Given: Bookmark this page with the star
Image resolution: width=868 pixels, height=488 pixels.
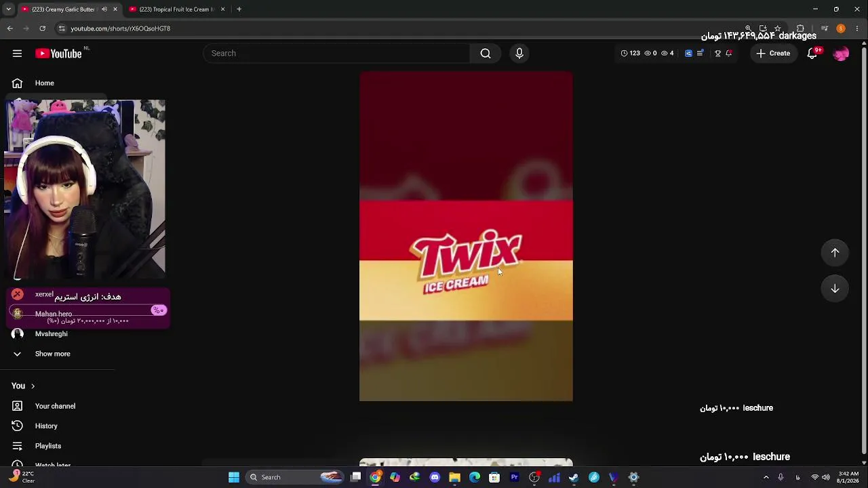Looking at the screenshot, I should tap(778, 28).
